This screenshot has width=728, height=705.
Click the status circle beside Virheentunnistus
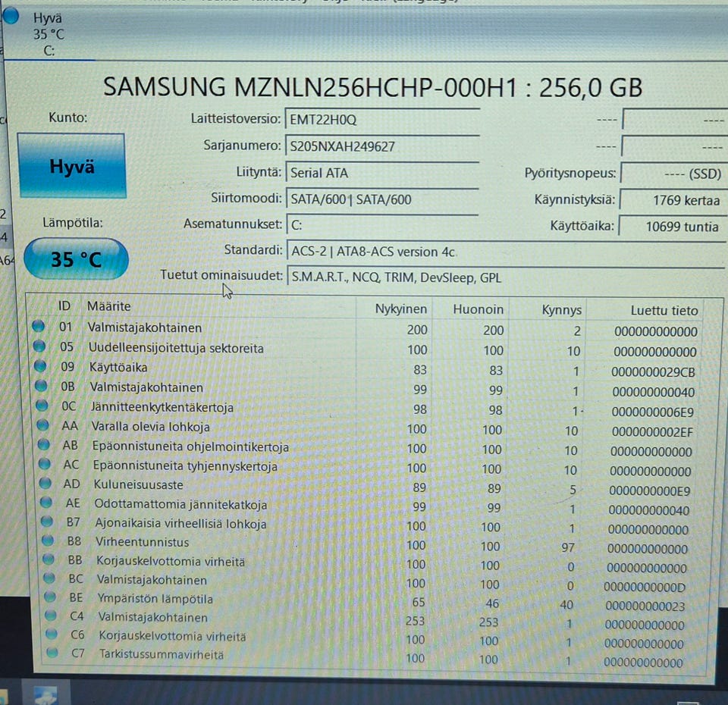[x=48, y=540]
